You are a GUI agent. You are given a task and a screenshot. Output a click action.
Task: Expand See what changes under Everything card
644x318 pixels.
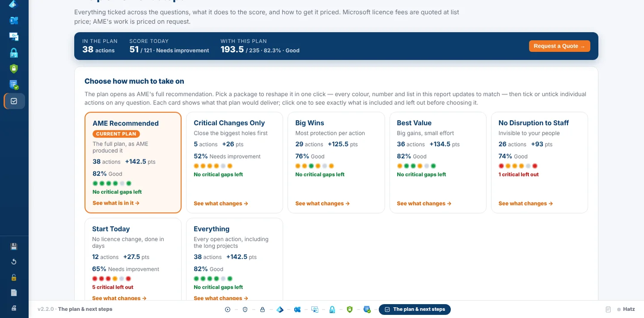pyautogui.click(x=221, y=298)
